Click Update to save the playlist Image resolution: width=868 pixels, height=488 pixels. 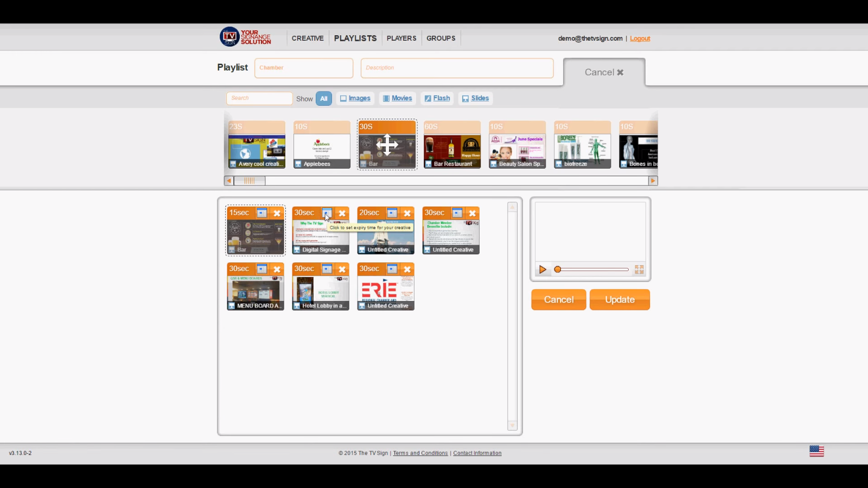click(x=620, y=299)
